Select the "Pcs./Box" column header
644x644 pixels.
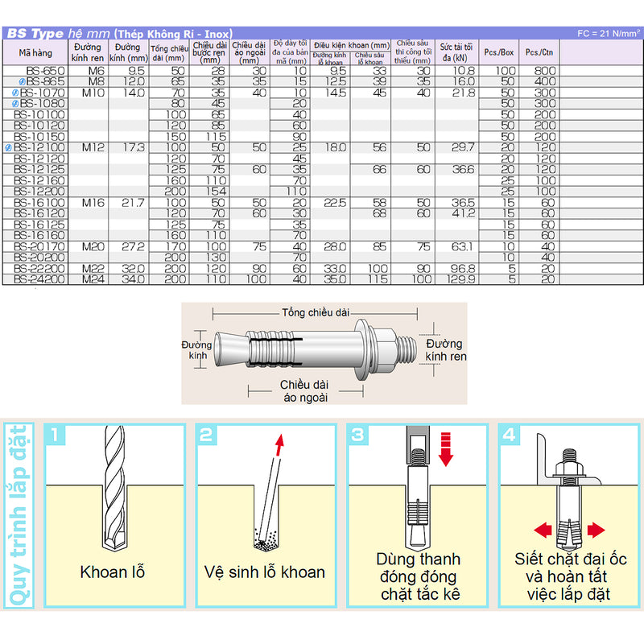tap(498, 52)
